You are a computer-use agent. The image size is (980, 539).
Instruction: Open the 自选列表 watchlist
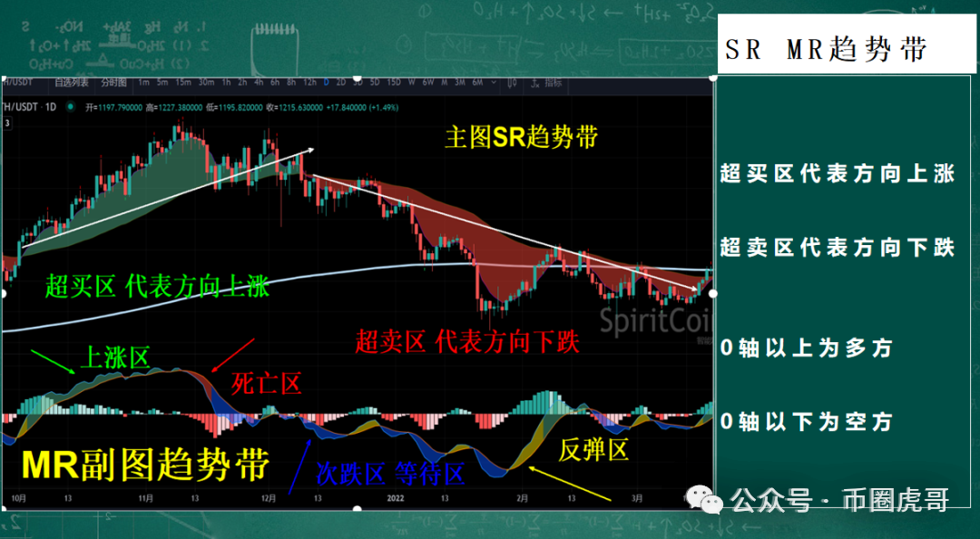[x=72, y=83]
